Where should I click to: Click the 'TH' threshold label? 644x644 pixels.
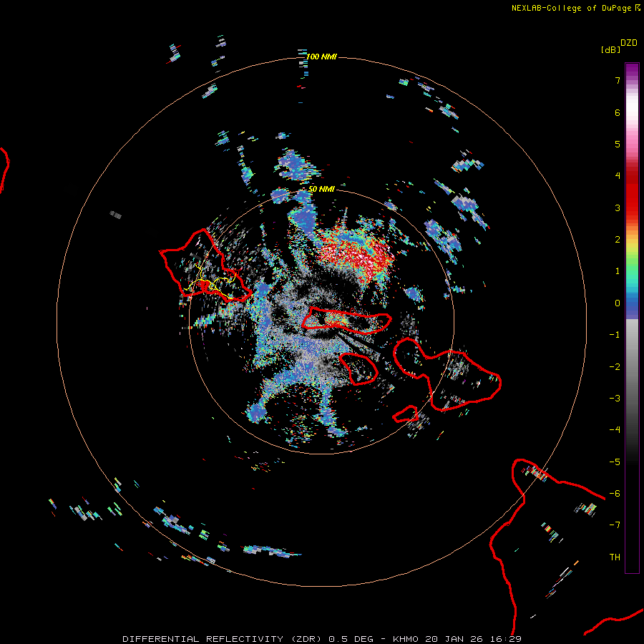tap(615, 557)
